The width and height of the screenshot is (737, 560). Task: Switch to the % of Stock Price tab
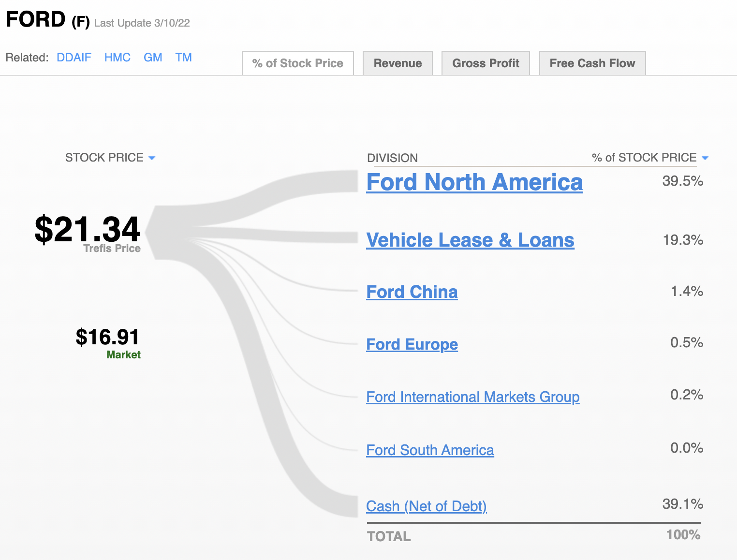298,63
